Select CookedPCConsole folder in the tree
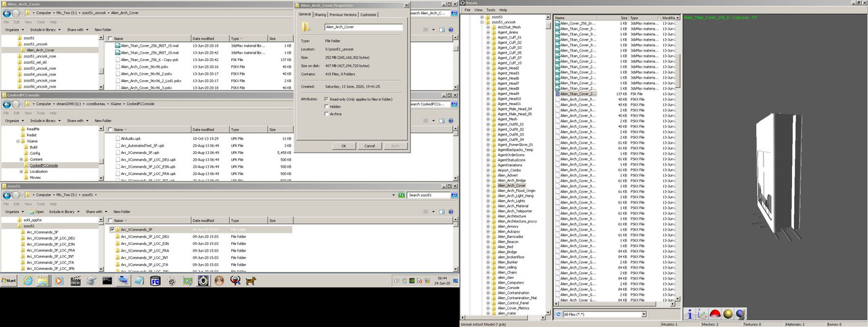This screenshot has width=868, height=327. (43, 166)
